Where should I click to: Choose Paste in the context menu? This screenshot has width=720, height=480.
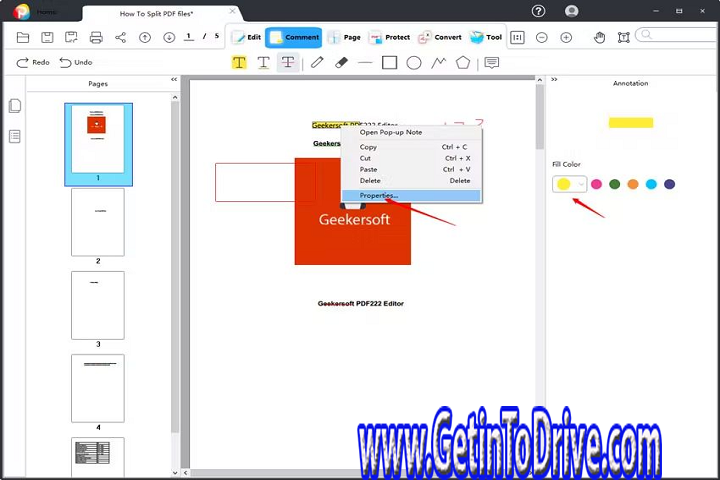(412, 169)
